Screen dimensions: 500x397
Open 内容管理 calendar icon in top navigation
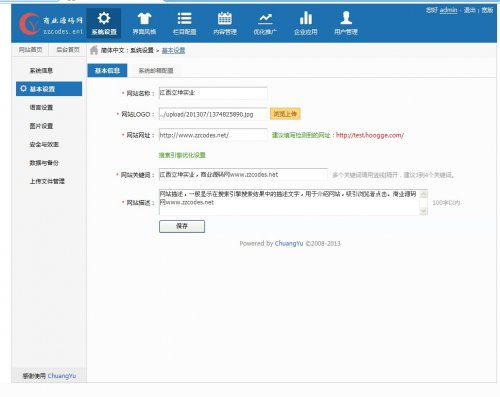click(225, 18)
